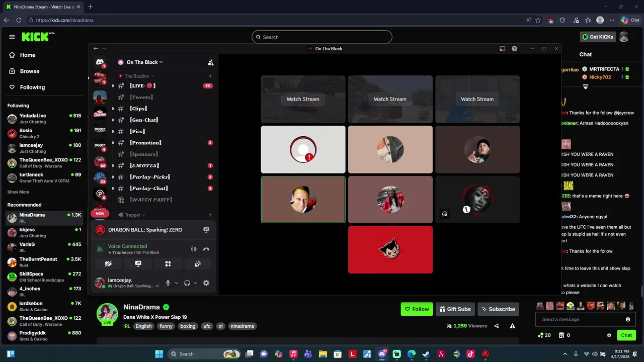The height and width of the screenshot is (362, 644).
Task: Add channel to The Buzzins category
Action: (210, 76)
